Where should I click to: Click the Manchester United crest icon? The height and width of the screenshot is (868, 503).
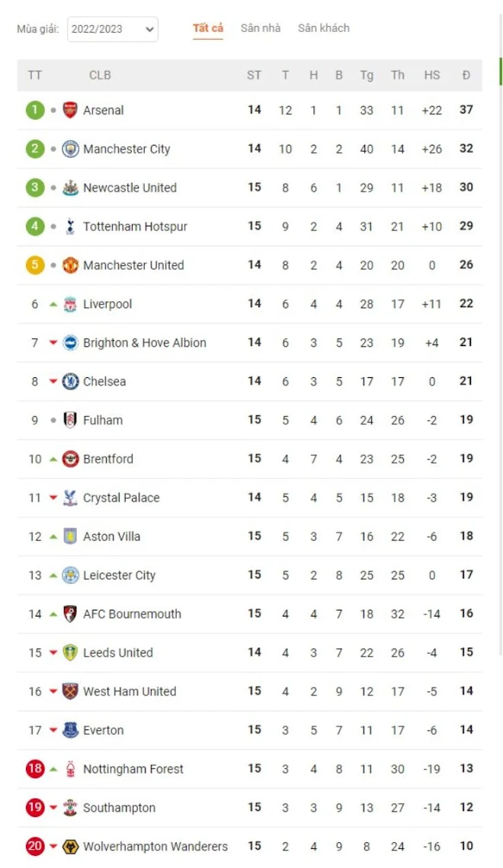click(x=70, y=265)
